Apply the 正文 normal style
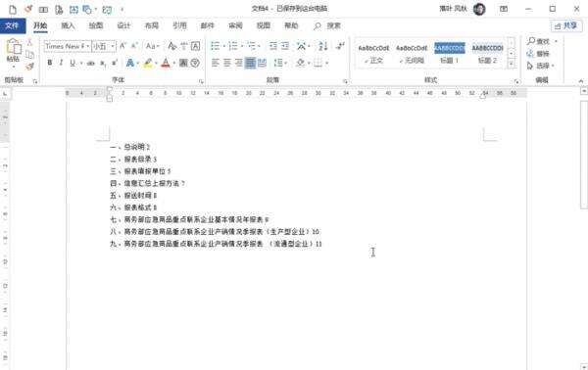 point(373,54)
